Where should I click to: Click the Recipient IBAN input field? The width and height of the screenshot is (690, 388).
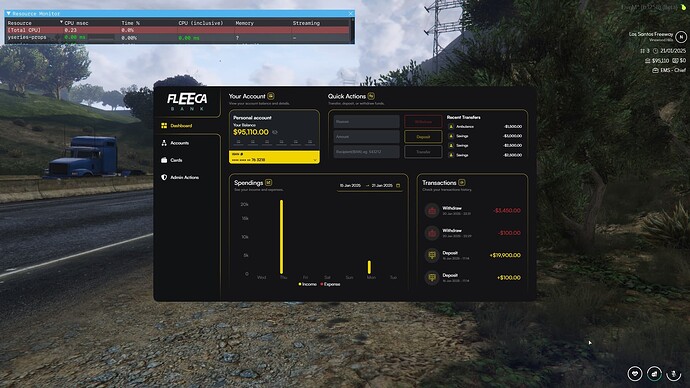[367, 152]
